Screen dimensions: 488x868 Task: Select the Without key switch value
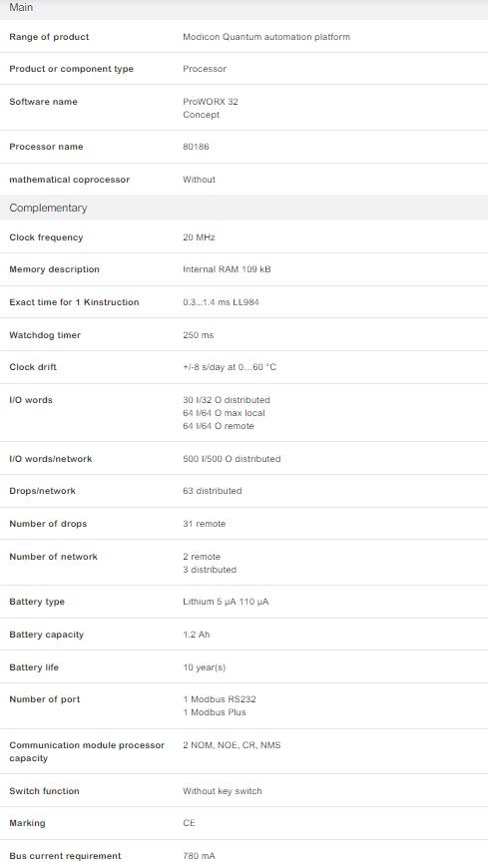[x=223, y=791]
